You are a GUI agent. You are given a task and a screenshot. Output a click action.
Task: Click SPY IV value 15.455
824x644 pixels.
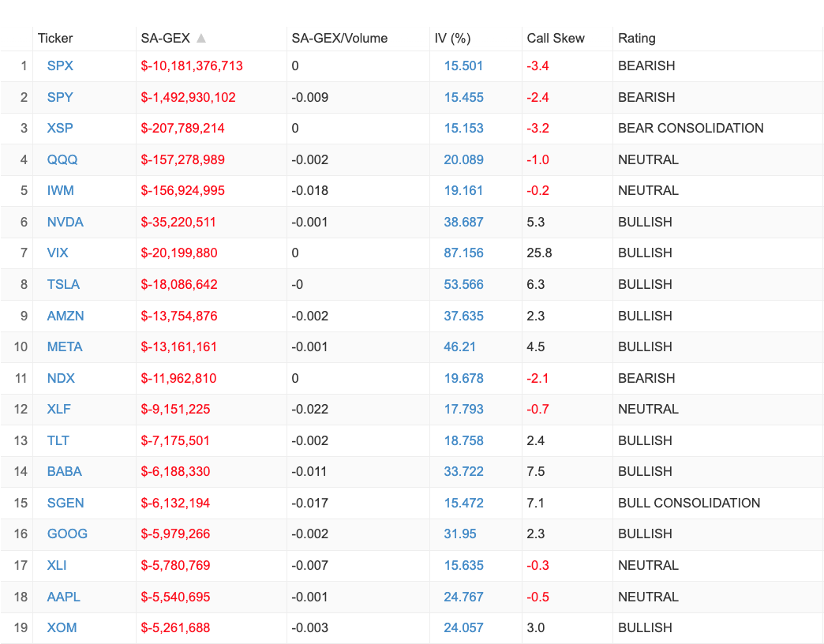pos(463,97)
